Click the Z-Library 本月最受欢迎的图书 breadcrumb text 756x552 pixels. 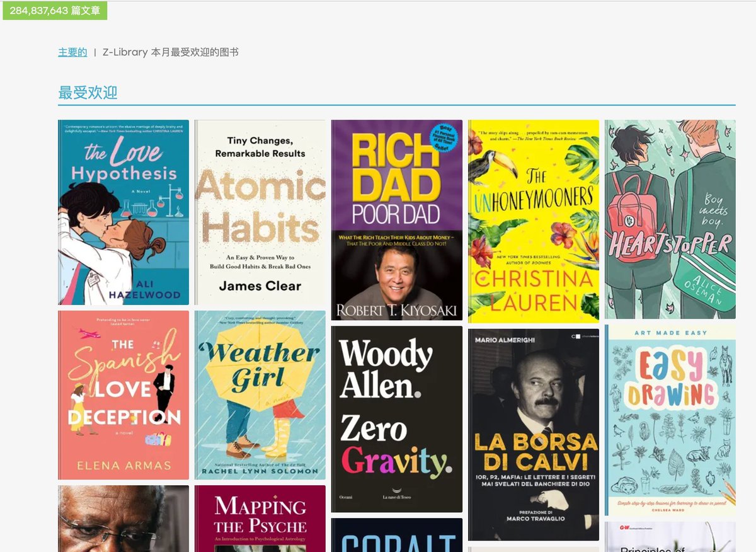[x=171, y=52]
